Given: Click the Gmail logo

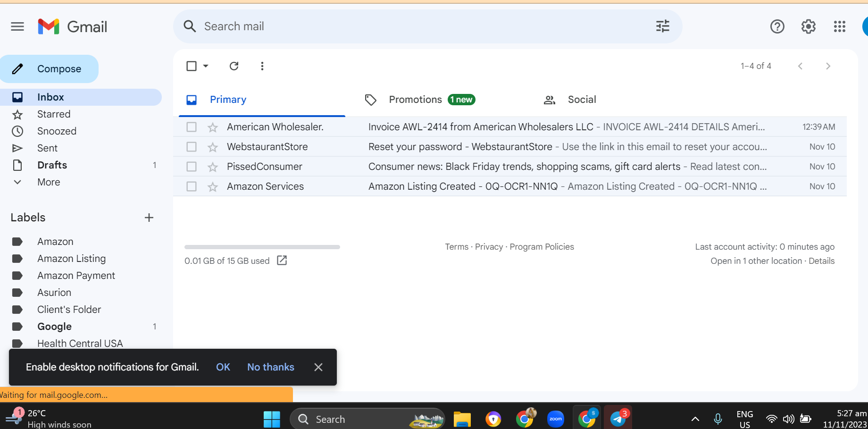Looking at the screenshot, I should (73, 26).
